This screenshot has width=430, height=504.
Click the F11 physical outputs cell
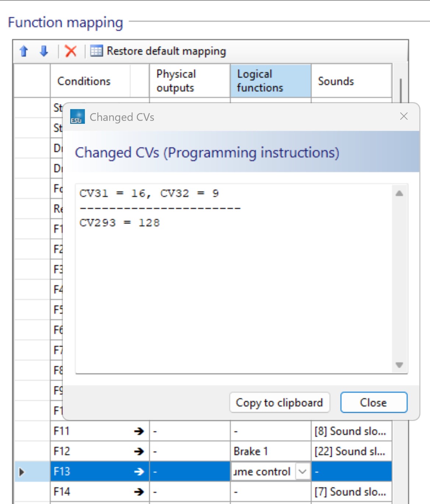pos(190,431)
